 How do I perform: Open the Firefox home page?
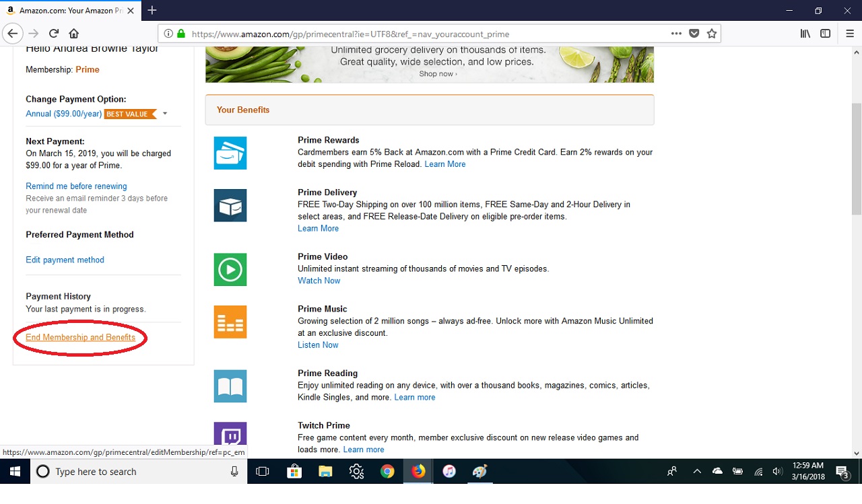click(x=74, y=34)
